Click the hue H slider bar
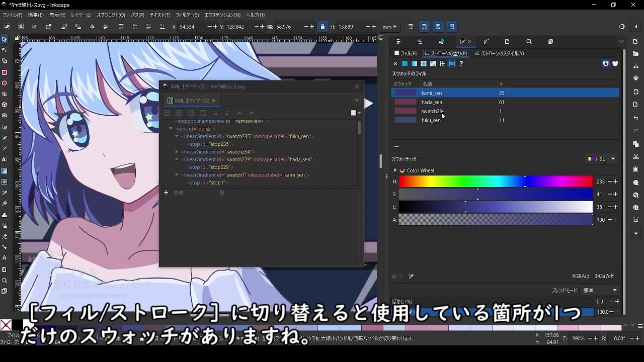This screenshot has width=644, height=362. (x=496, y=182)
